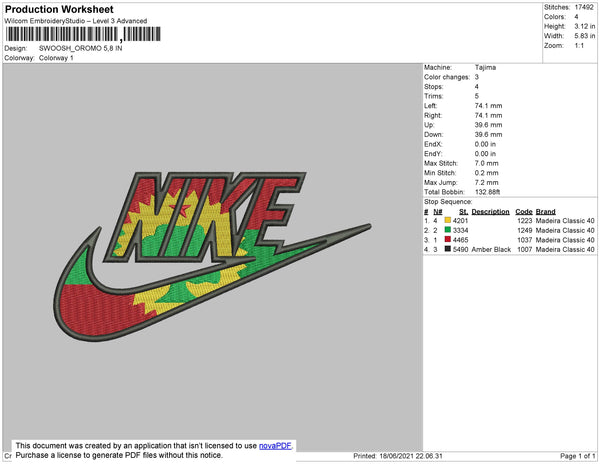Viewport: 600px width, 464px height.
Task: Click the Zoom value '1:1'
Action: tap(579, 46)
